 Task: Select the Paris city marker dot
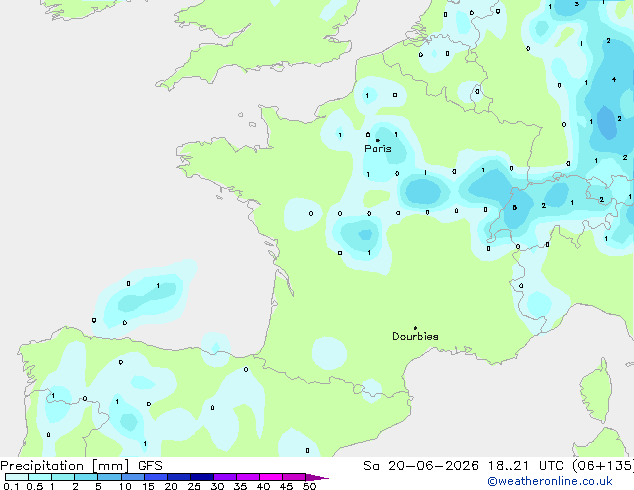(x=378, y=140)
